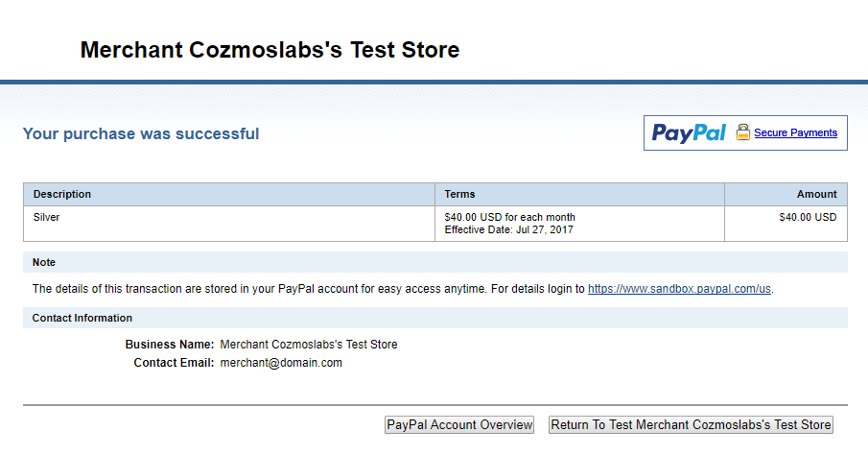
Task: Click the Business Name value text
Action: coord(308,345)
